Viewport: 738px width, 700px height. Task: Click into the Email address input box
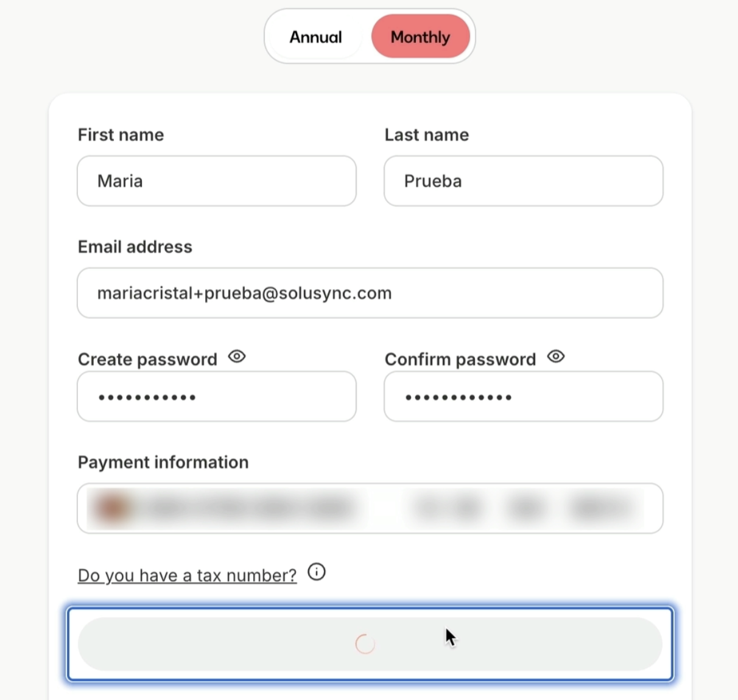click(370, 293)
